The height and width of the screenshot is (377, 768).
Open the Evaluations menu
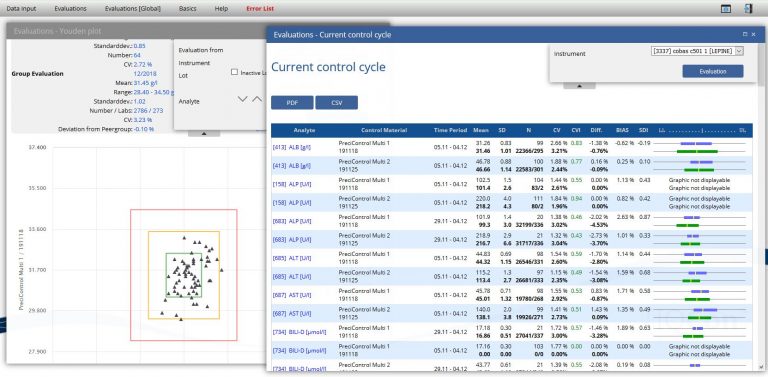[71, 9]
